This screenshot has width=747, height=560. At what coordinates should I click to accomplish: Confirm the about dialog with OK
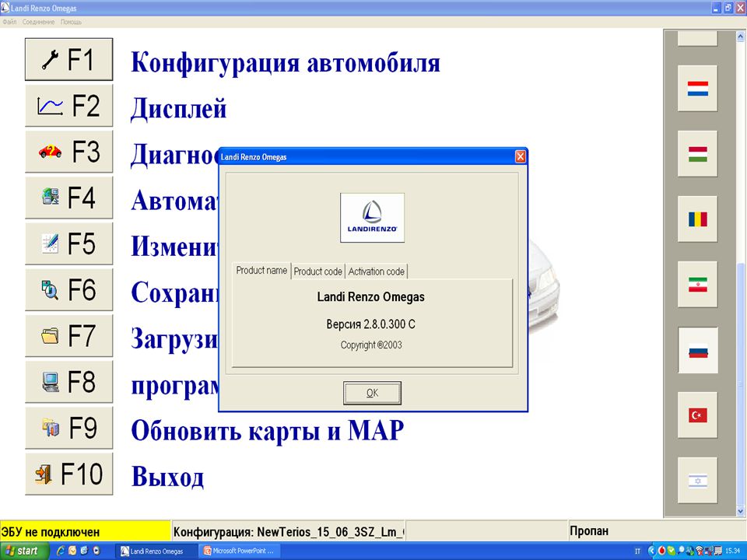[372, 393]
